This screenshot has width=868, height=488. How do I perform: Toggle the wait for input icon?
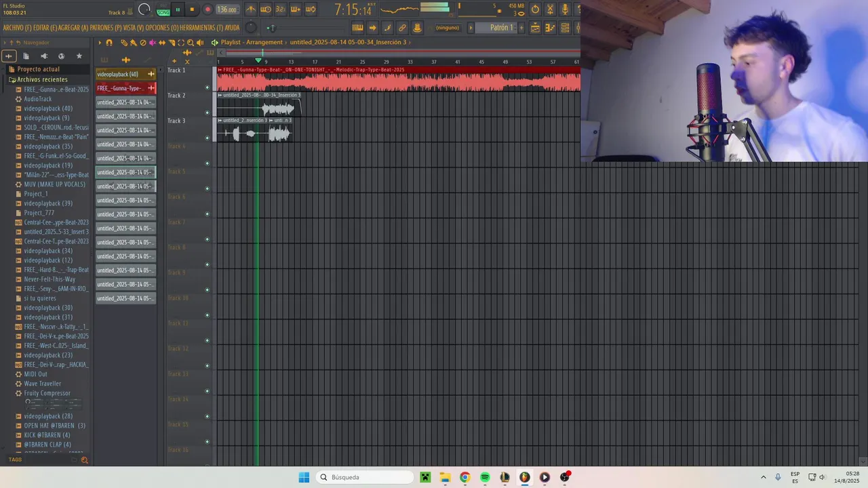(266, 9)
